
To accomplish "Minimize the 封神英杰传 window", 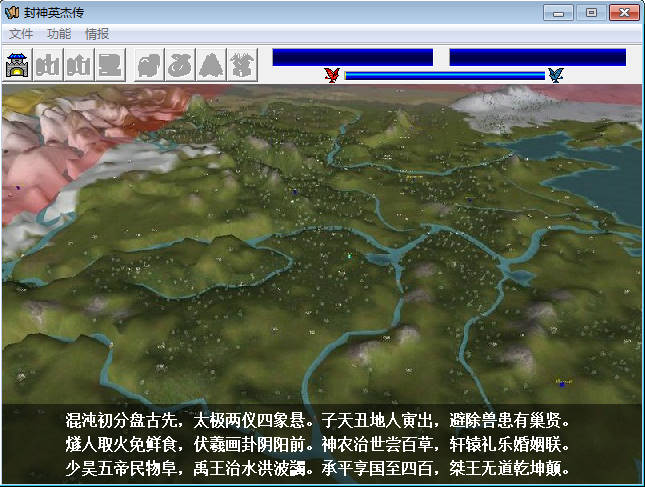I will point(558,13).
